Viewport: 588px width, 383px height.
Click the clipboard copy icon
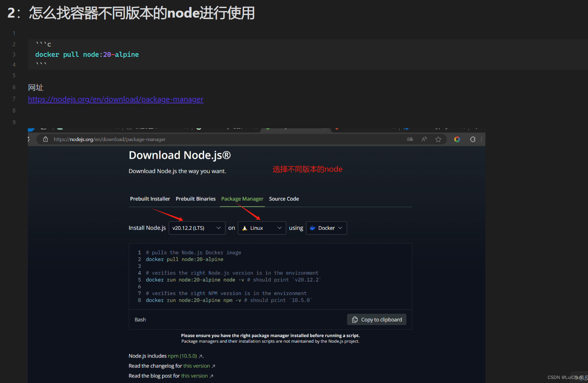pyautogui.click(x=355, y=320)
